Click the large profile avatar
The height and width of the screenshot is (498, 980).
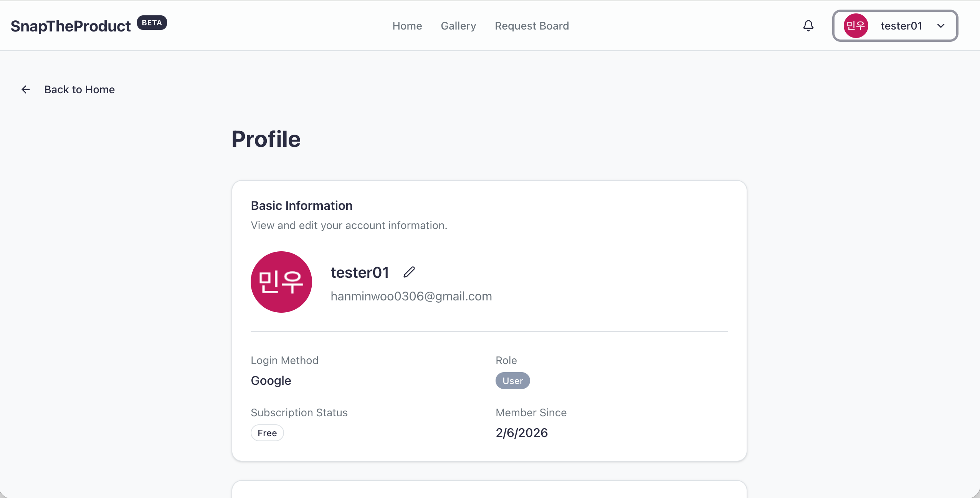[281, 282]
